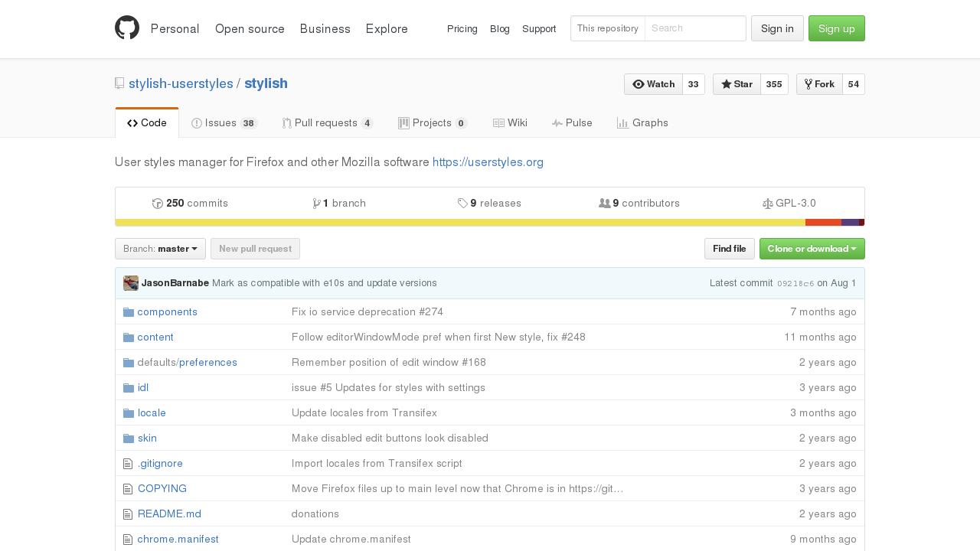Open the Issues tab
The height and width of the screenshot is (551, 980).
pyautogui.click(x=224, y=122)
